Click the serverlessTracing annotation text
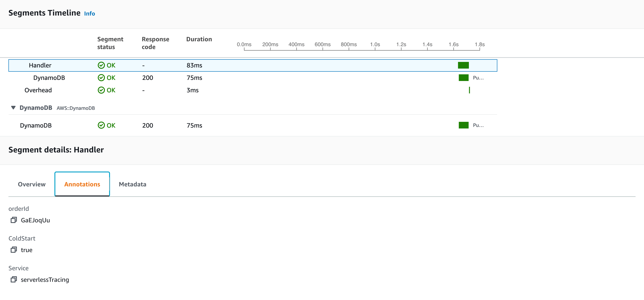The image size is (644, 300). coord(45,280)
